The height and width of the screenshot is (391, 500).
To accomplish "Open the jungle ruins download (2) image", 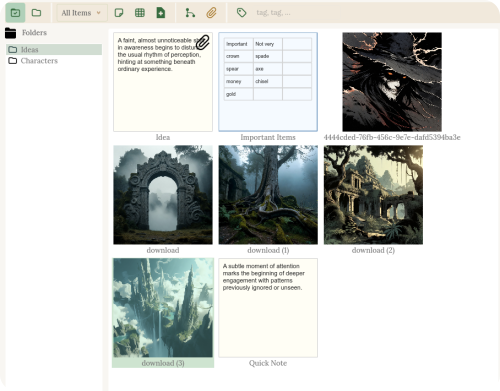I will coord(373,195).
